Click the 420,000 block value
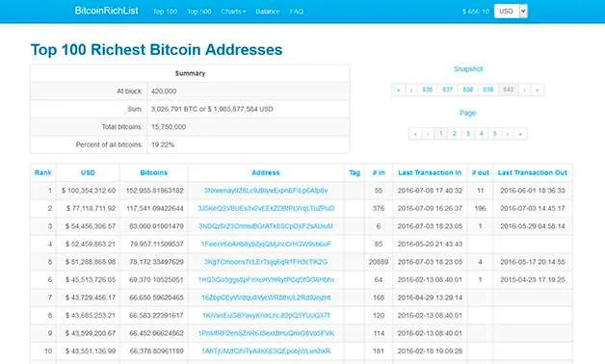This screenshot has height=364, width=605. click(164, 91)
